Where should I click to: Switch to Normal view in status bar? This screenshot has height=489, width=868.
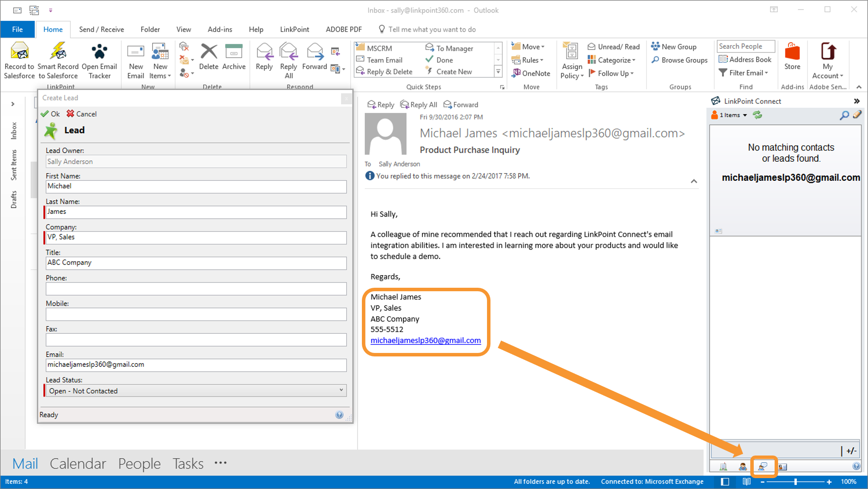[725, 482]
